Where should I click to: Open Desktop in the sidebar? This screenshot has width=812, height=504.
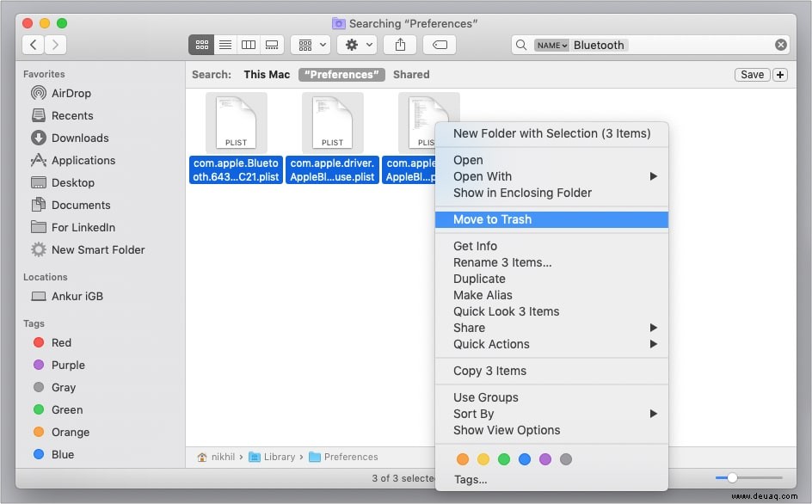(63, 182)
